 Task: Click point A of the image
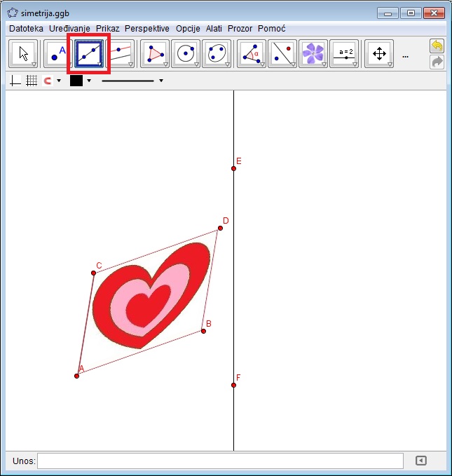tap(77, 376)
